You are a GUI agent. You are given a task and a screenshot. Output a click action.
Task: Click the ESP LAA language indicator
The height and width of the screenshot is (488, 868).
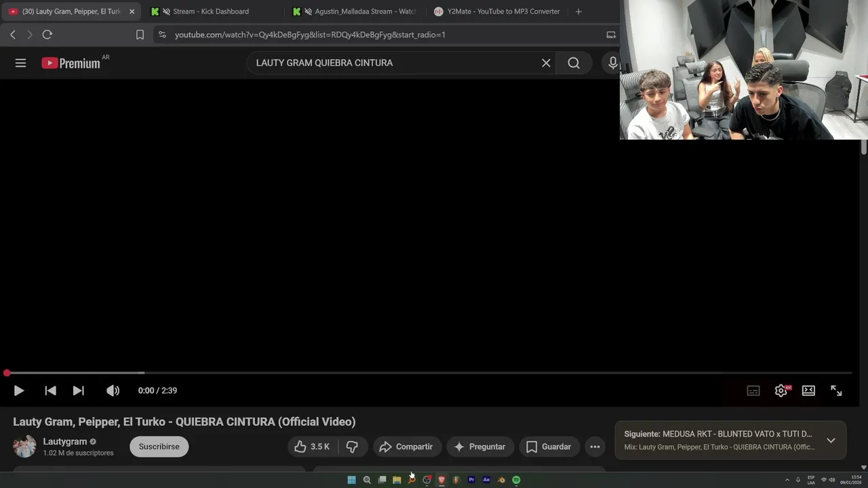(x=811, y=480)
